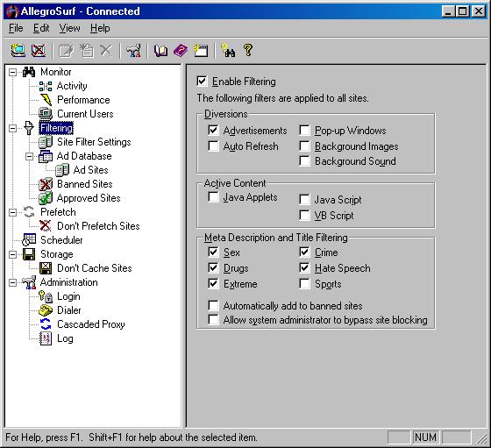This screenshot has height=448, width=491.
Task: Select Don't Prefetch Sites tree item
Action: click(98, 226)
